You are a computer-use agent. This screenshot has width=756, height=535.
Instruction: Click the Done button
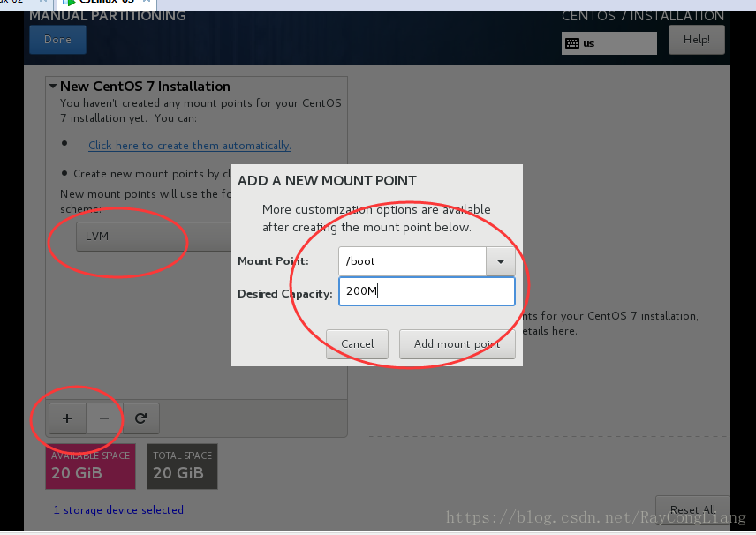(x=58, y=40)
